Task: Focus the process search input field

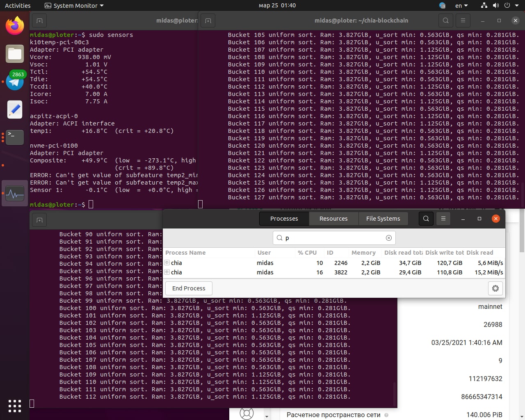Action: coord(334,238)
